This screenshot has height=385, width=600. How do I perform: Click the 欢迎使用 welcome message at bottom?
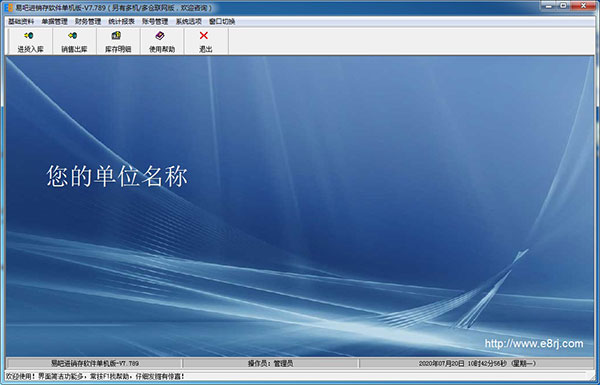click(x=95, y=377)
